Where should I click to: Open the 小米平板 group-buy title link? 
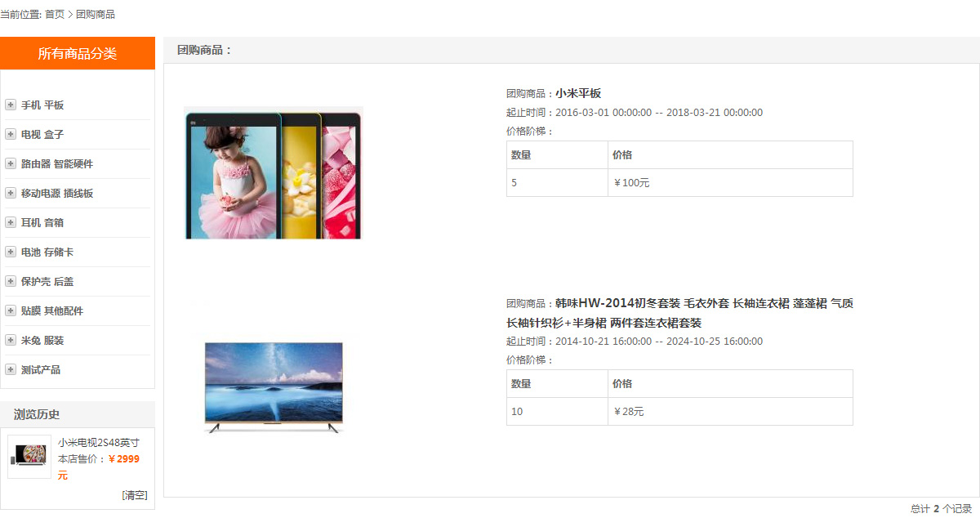pyautogui.click(x=578, y=93)
